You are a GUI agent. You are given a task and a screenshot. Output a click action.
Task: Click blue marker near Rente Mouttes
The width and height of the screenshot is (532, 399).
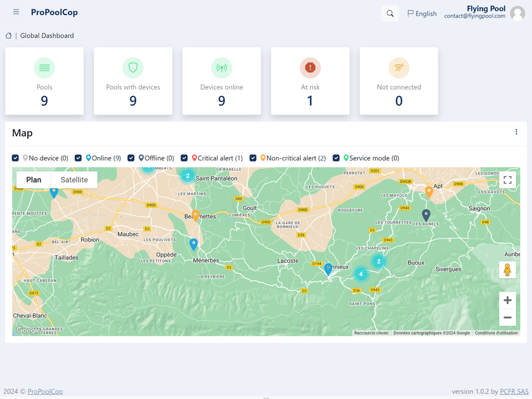click(x=54, y=193)
